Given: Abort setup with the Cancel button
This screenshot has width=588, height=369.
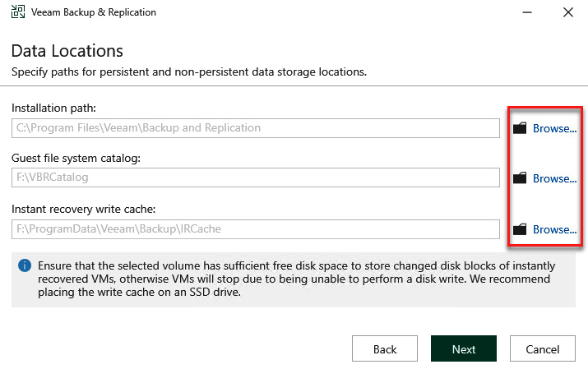Looking at the screenshot, I should tap(542, 348).
